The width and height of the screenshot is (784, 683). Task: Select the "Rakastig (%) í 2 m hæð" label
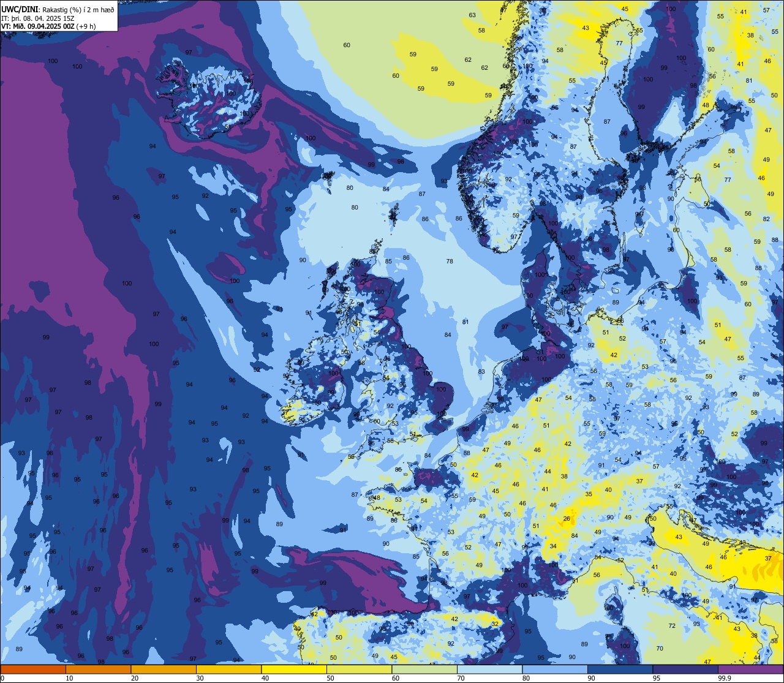point(78,10)
